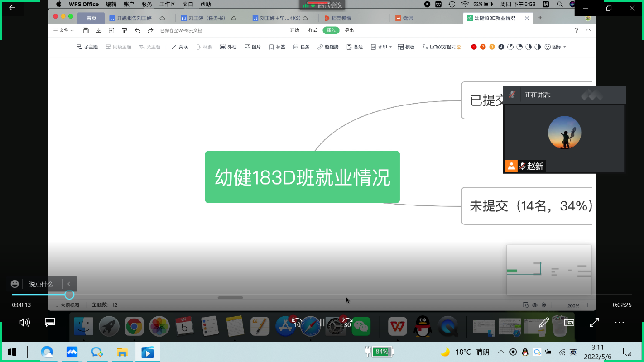Screen dimensions: 644x362
Task: Click the emoji smiley icon
Action: tap(15, 284)
